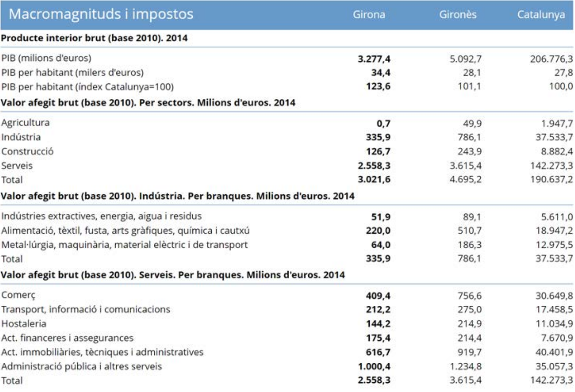The image size is (575, 392).
Task: Click the Girona column header
Action: [x=368, y=15]
